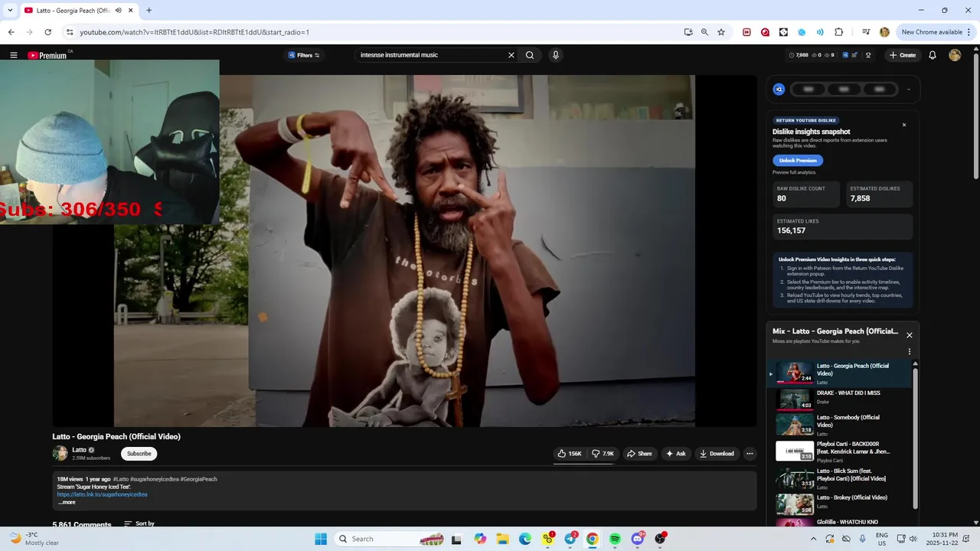
Task: Close the Mix playlist panel
Action: pyautogui.click(x=910, y=335)
